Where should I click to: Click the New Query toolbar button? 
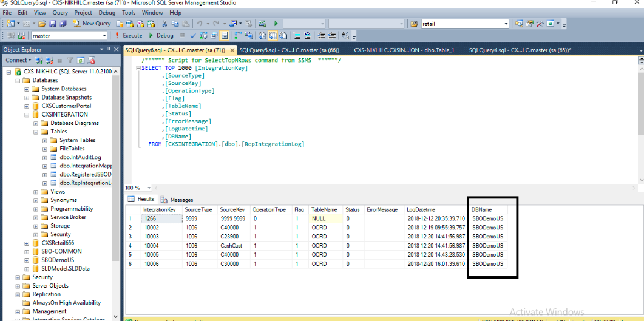pos(92,24)
